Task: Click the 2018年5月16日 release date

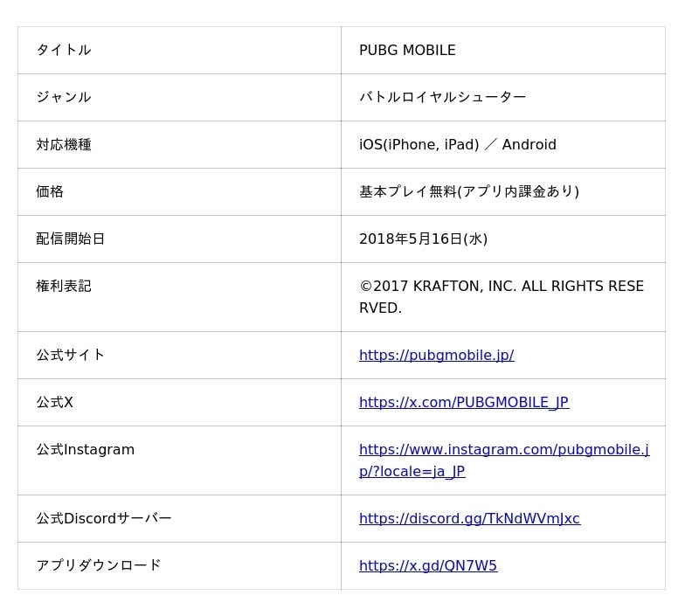Action: pyautogui.click(x=423, y=239)
